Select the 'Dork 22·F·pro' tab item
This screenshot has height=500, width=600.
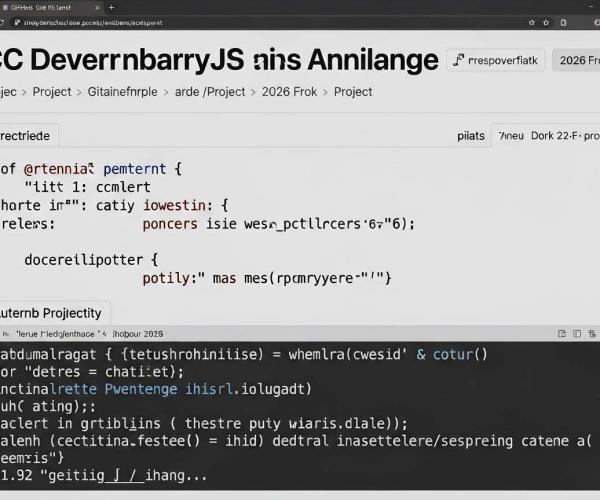pos(565,136)
